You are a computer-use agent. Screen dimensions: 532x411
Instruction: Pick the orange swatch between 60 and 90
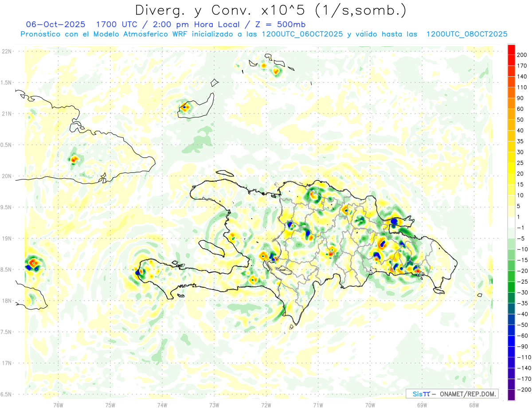point(511,103)
